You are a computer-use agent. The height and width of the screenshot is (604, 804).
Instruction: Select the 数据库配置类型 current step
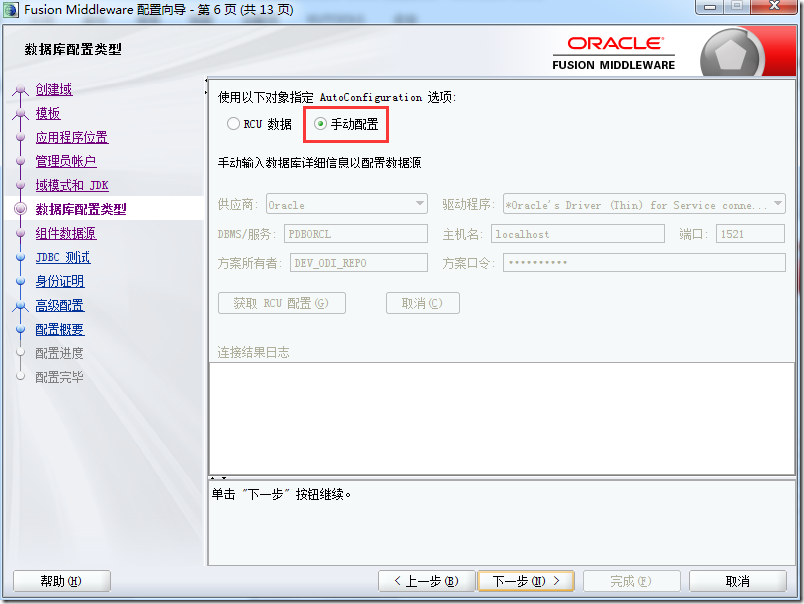[x=81, y=209]
